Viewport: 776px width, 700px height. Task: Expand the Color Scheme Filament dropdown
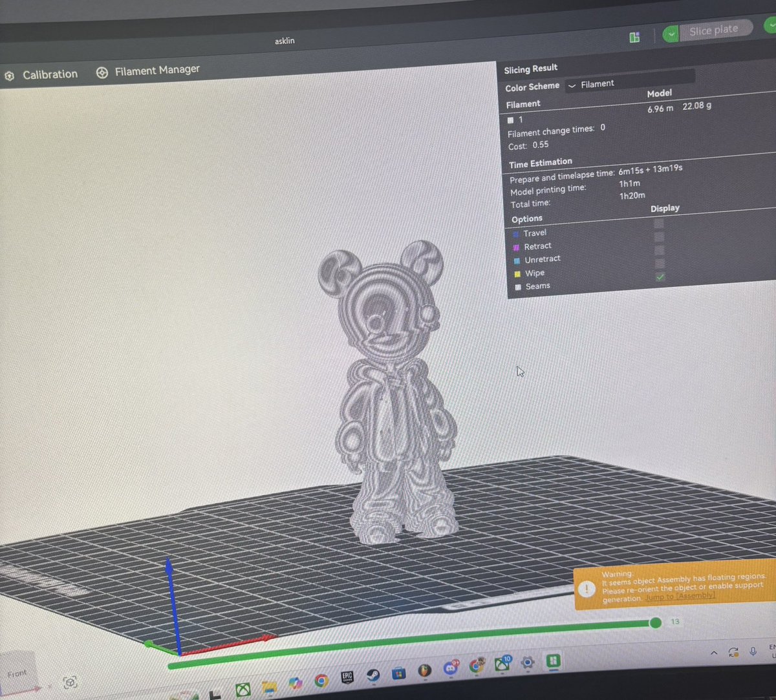629,81
